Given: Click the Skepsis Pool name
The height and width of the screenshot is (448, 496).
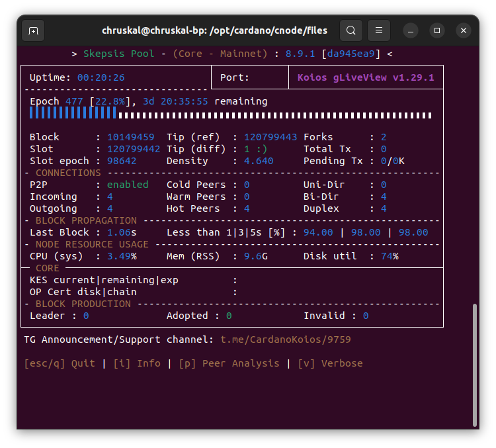Looking at the screenshot, I should coord(118,54).
